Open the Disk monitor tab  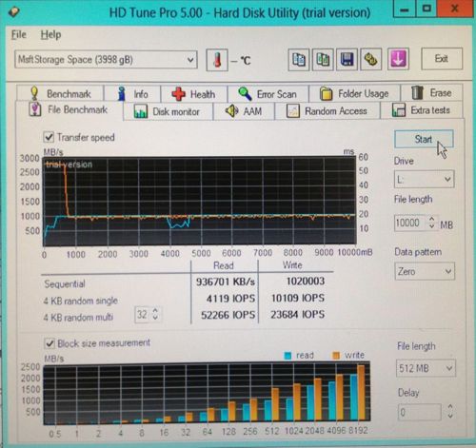168,111
